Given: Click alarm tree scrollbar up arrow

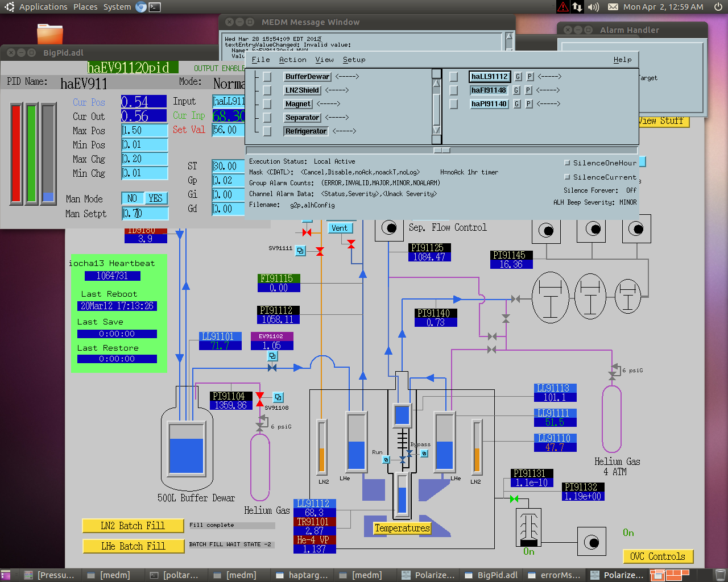Looking at the screenshot, I should tap(437, 83).
